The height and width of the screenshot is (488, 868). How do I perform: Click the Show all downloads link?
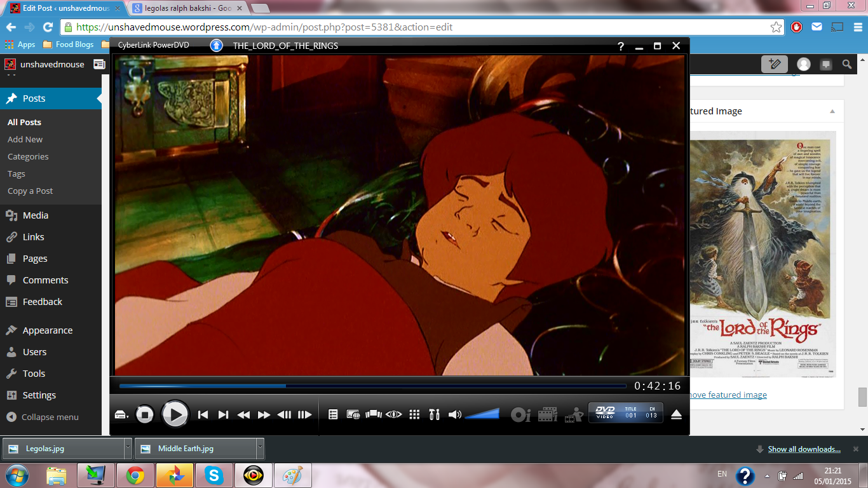(804, 449)
